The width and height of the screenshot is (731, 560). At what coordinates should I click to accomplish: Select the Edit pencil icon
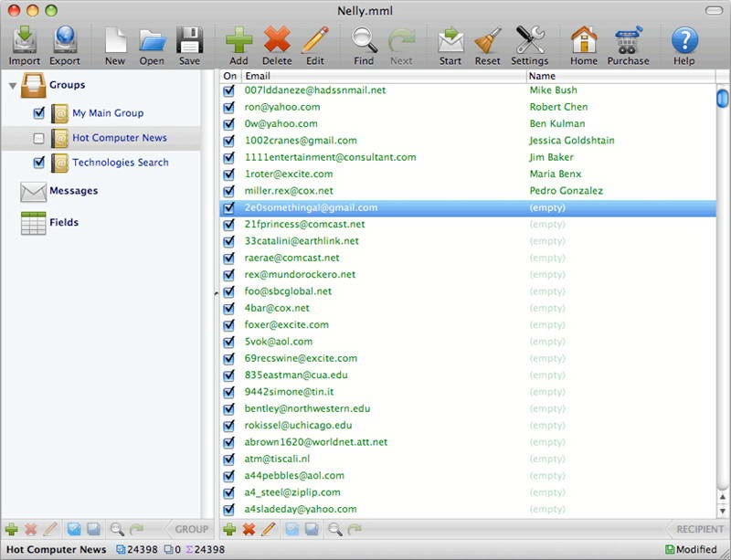coord(315,41)
